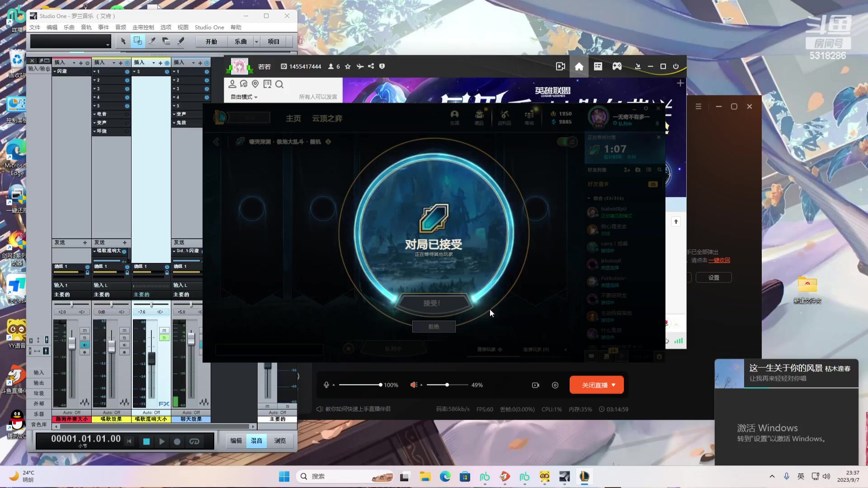
Task: Click the 拒绝 button in League match dialog
Action: pos(434,327)
